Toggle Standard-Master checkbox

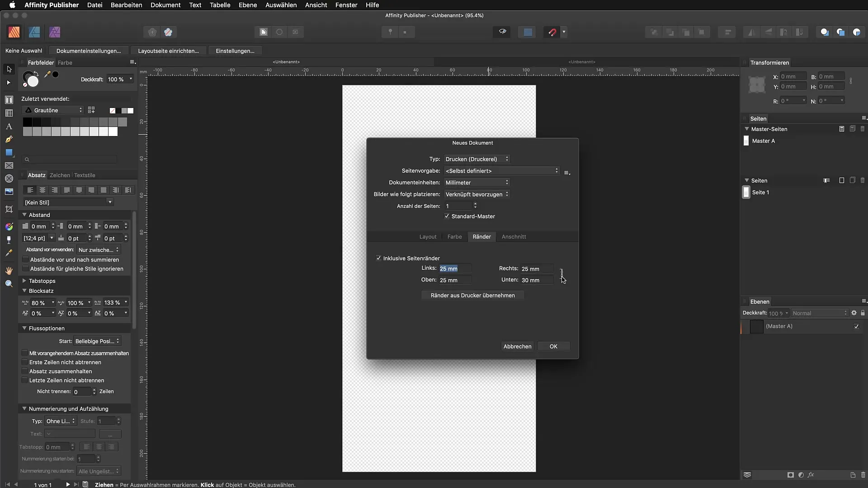click(x=447, y=216)
